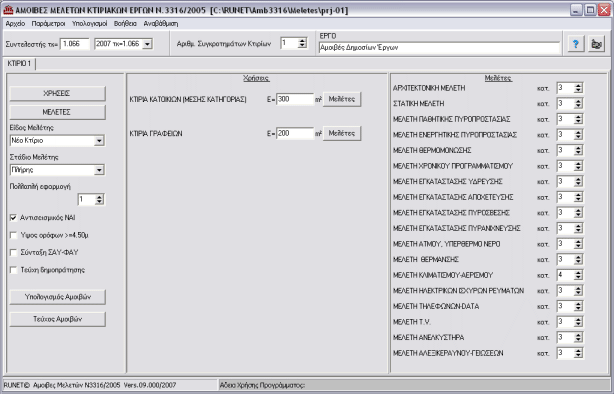Open the Υπολογισμοί menu
The width and height of the screenshot is (614, 394).
(x=89, y=23)
